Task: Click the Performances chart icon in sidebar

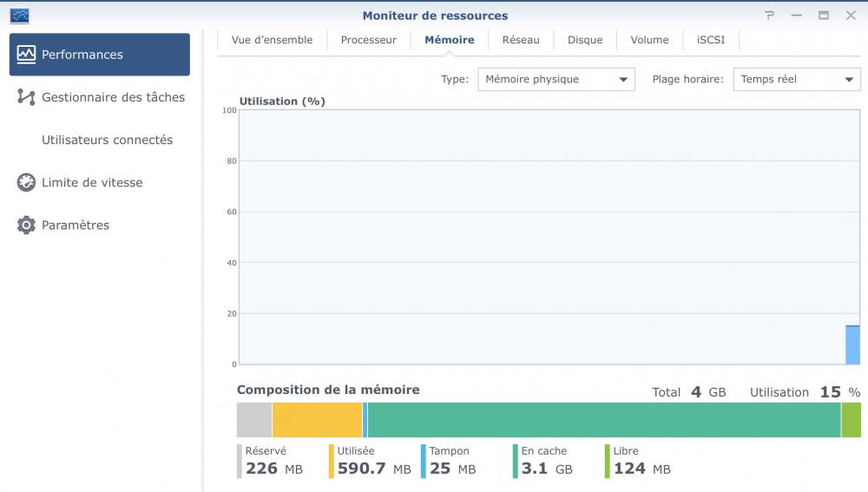Action: [27, 55]
